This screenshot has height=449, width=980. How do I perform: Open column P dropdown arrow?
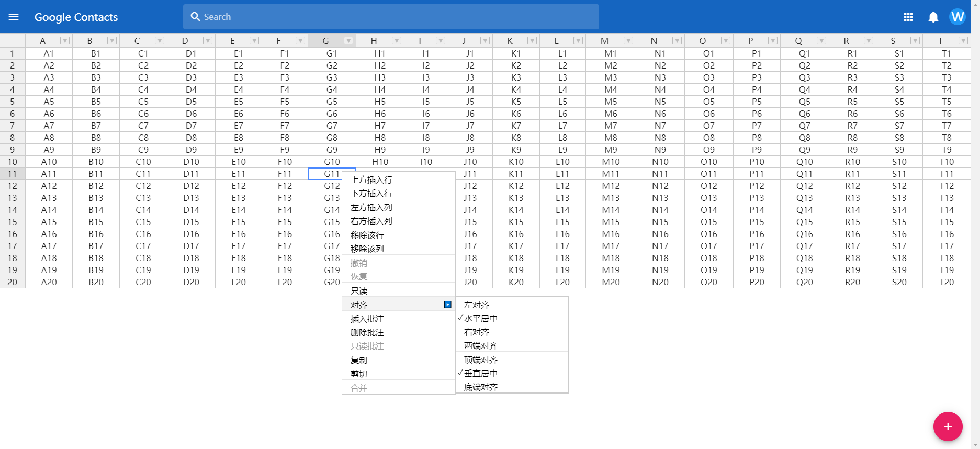coord(773,41)
